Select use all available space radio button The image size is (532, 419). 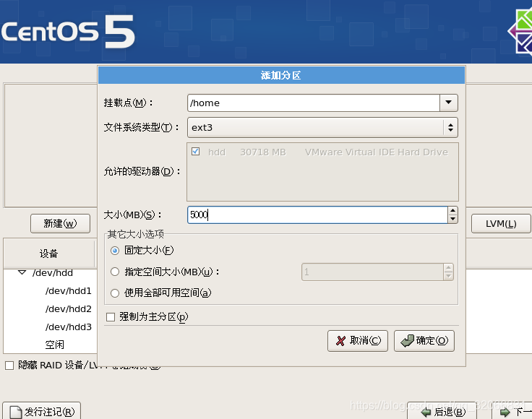pyautogui.click(x=115, y=293)
